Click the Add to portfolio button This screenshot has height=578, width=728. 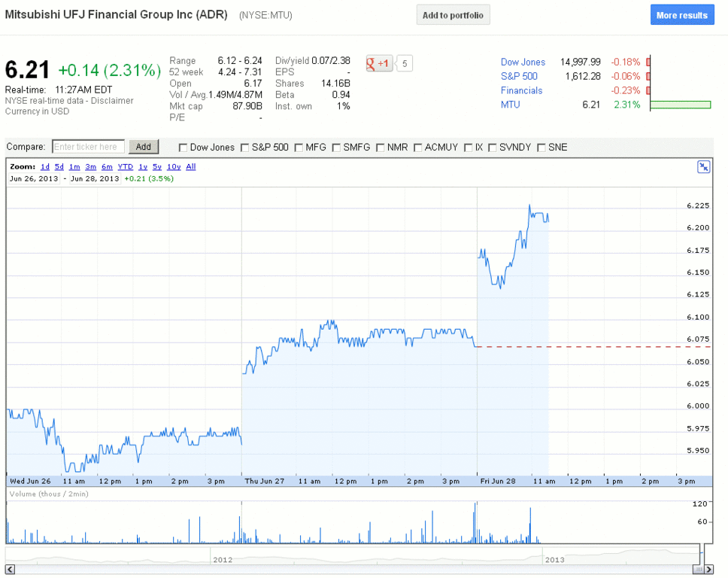point(453,15)
